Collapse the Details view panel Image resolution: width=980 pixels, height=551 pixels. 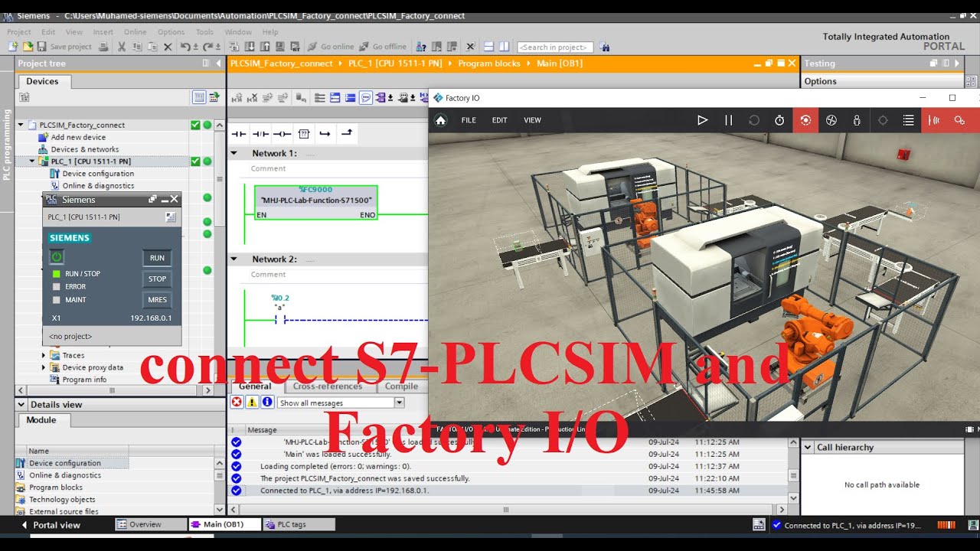(x=21, y=404)
